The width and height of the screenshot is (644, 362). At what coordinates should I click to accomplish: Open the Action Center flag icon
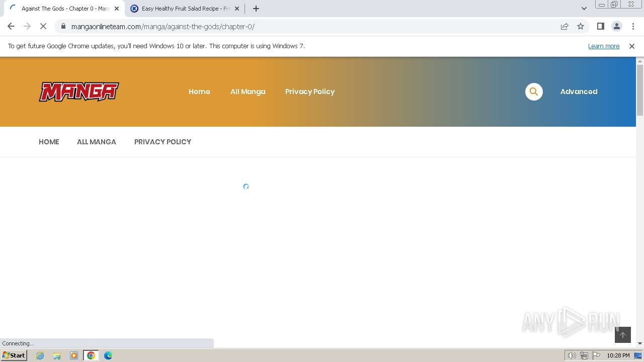tap(596, 355)
